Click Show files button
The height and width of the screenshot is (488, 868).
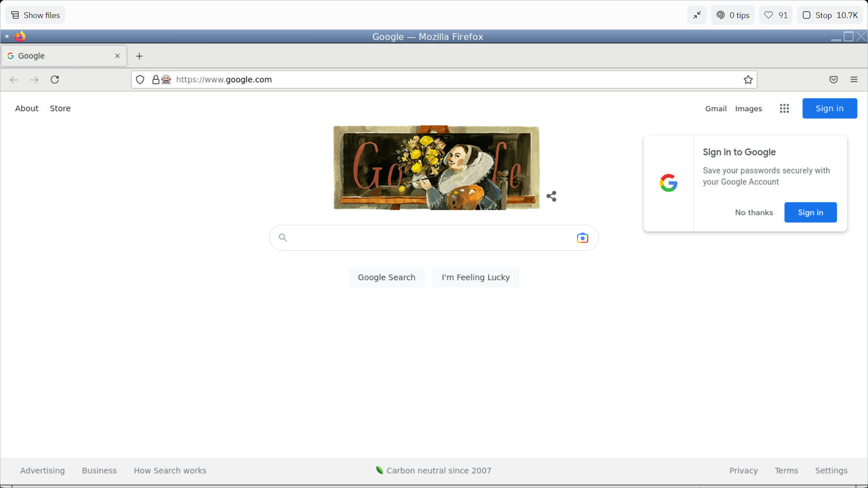(x=35, y=15)
